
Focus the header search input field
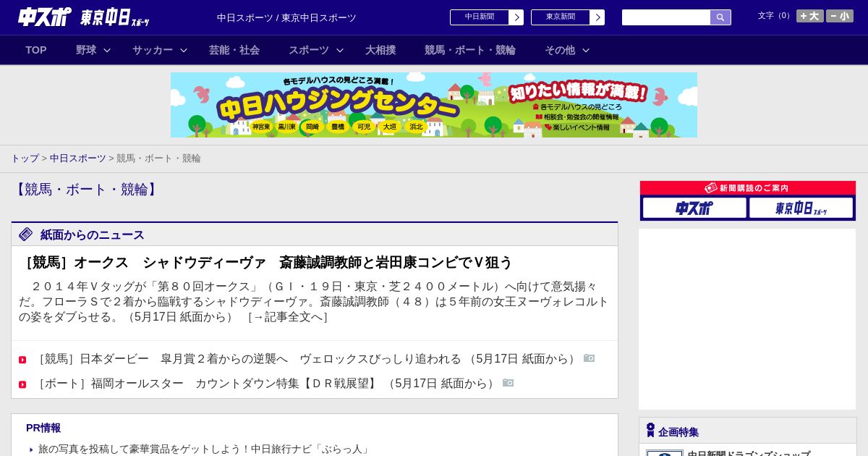(x=666, y=17)
